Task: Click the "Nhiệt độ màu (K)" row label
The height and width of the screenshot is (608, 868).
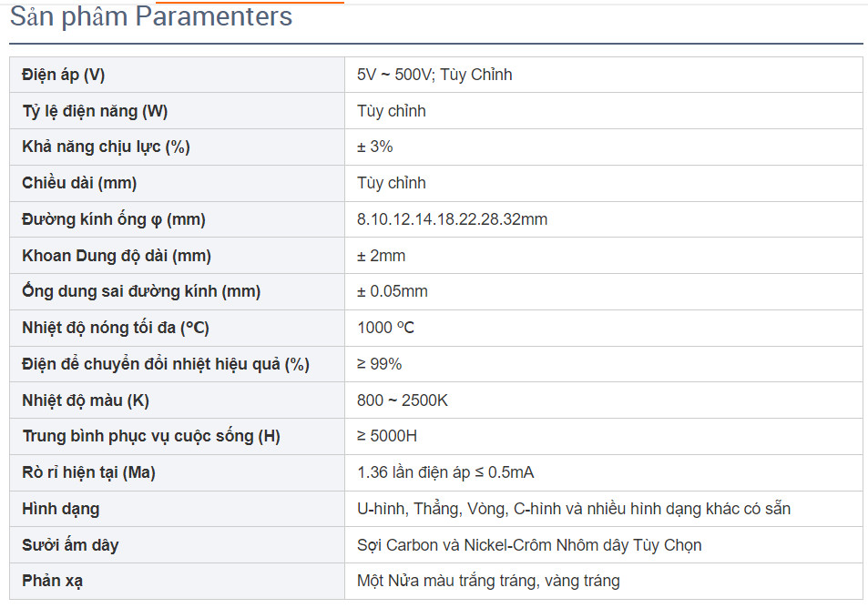Action: [x=86, y=400]
